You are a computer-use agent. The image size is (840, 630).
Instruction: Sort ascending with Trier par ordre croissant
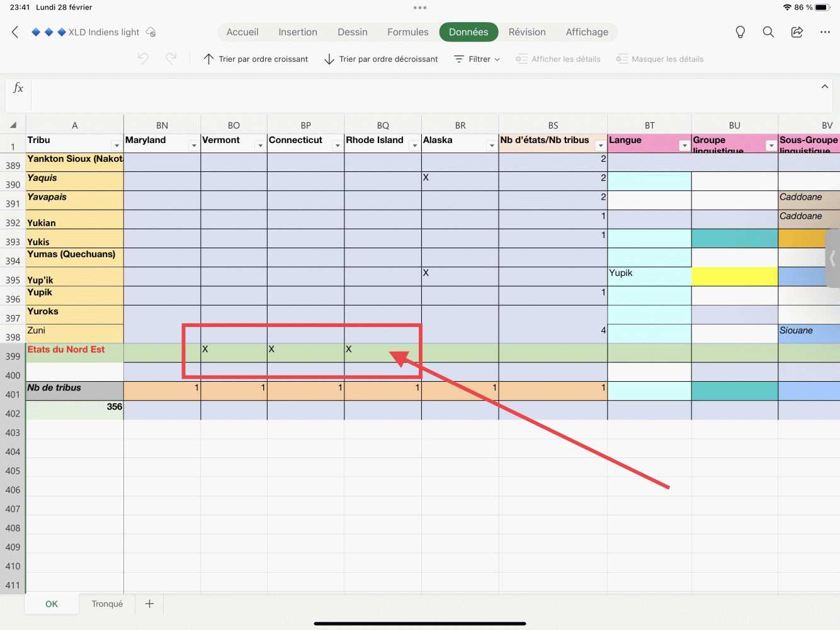point(256,59)
